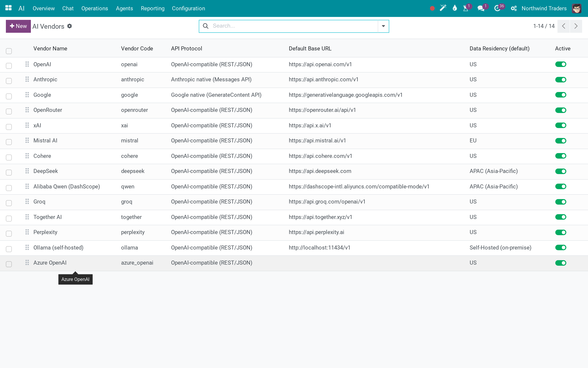The width and height of the screenshot is (588, 368).
Task: Toggle Active off for Google
Action: point(561,95)
